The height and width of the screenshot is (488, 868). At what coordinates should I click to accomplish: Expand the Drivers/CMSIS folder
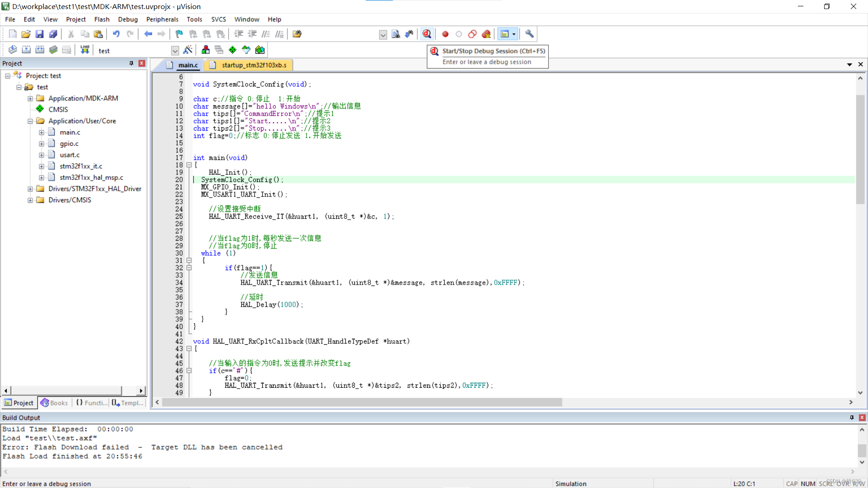pos(30,200)
